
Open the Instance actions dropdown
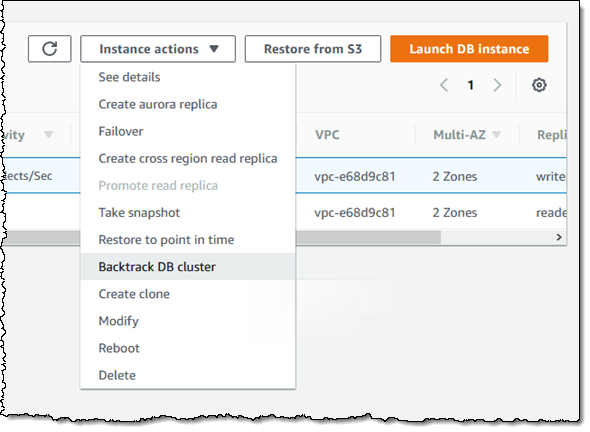point(158,49)
